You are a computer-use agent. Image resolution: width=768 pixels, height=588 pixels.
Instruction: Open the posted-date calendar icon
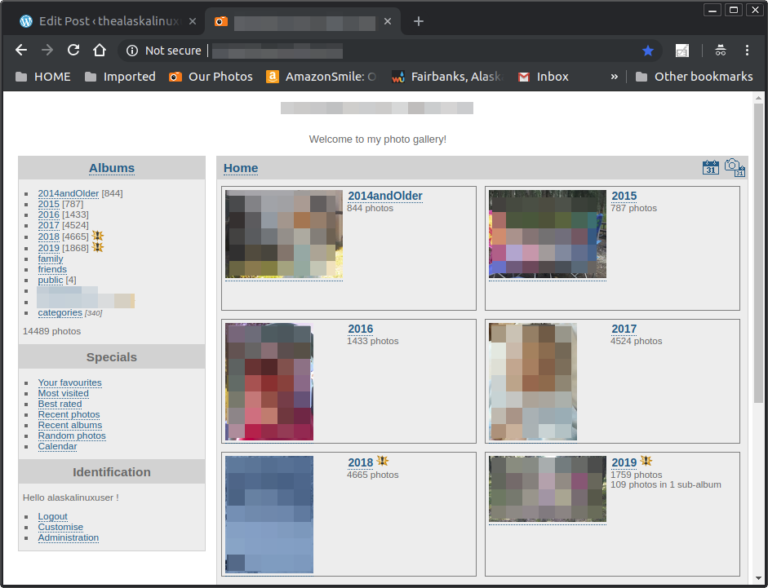click(x=710, y=168)
